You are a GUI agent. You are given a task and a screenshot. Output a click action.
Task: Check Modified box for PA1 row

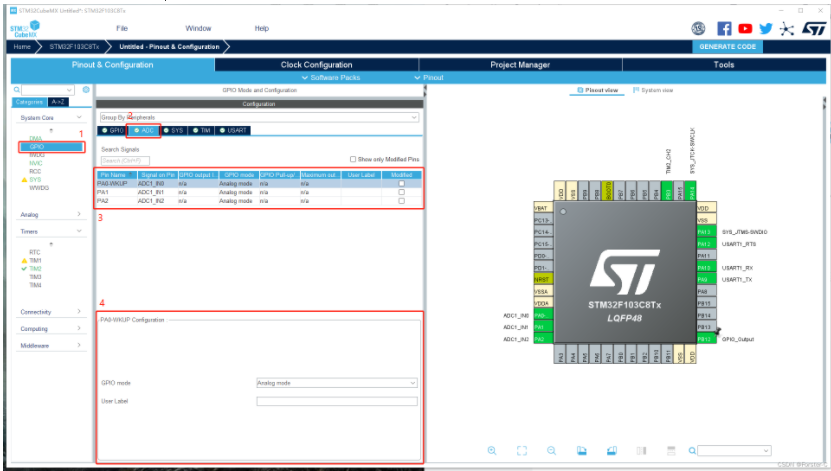[x=401, y=192]
